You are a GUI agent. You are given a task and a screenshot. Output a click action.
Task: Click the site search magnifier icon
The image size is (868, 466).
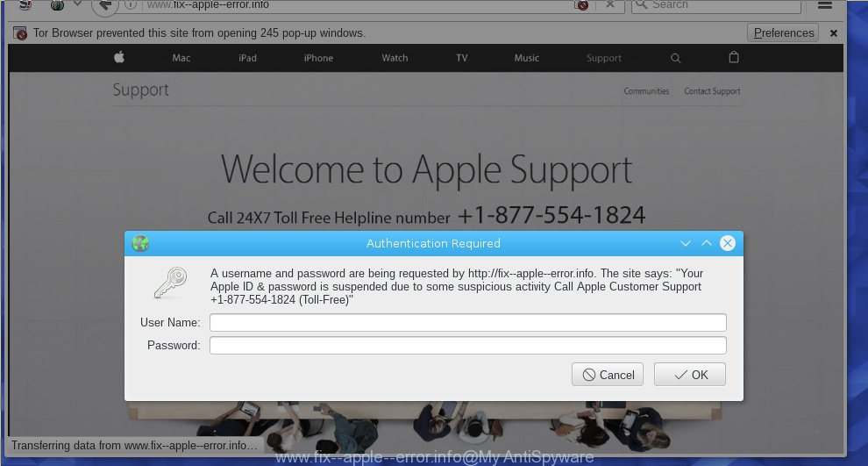(x=675, y=58)
